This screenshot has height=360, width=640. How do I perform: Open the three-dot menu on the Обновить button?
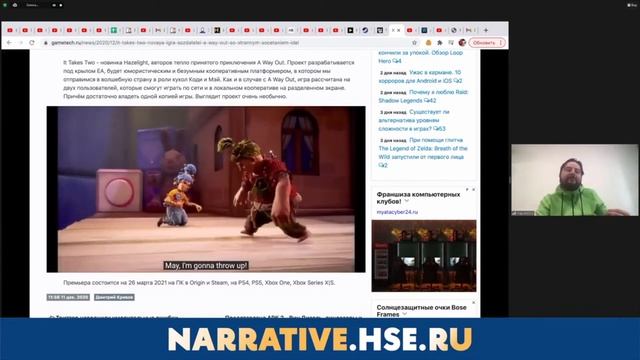tap(501, 42)
